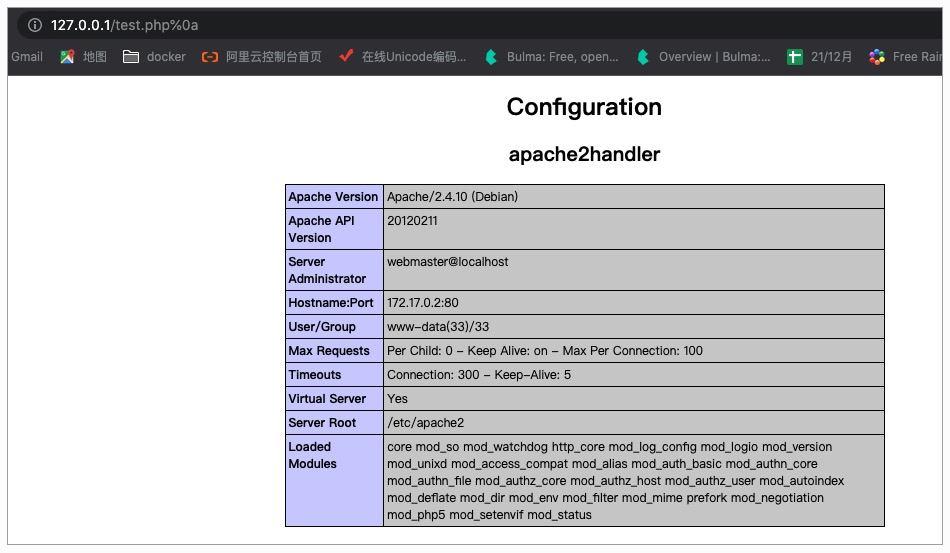Click the Apache Version row label

point(333,197)
